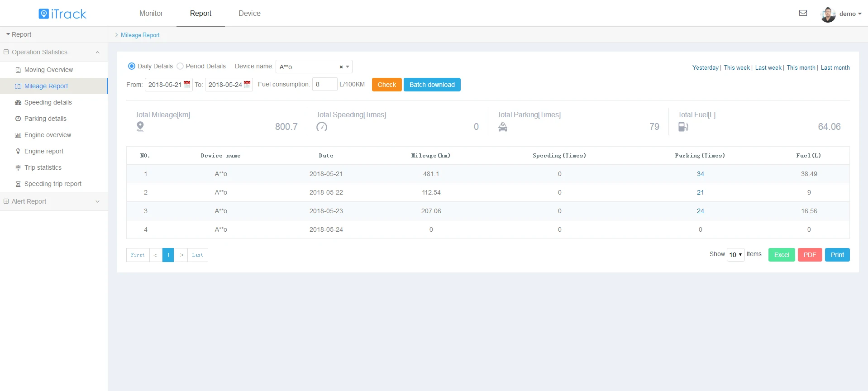The image size is (868, 391).
Task: Switch to the Device tab
Action: 249,13
